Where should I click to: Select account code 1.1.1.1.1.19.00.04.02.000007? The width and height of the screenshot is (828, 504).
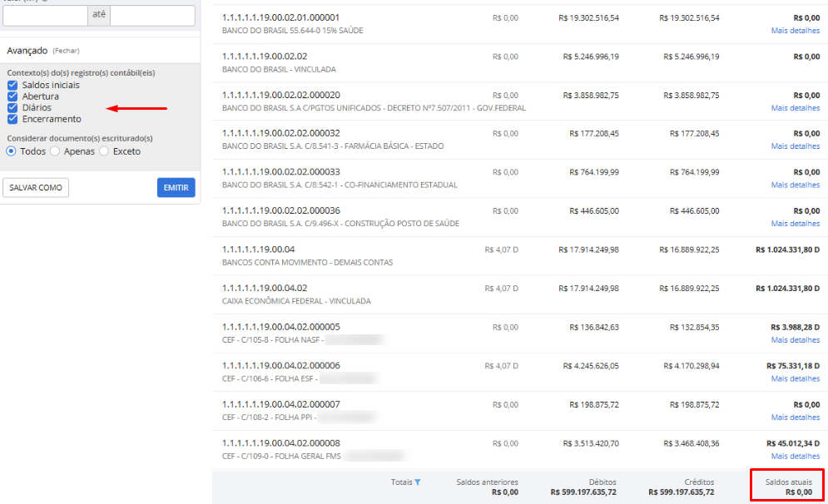tap(281, 404)
